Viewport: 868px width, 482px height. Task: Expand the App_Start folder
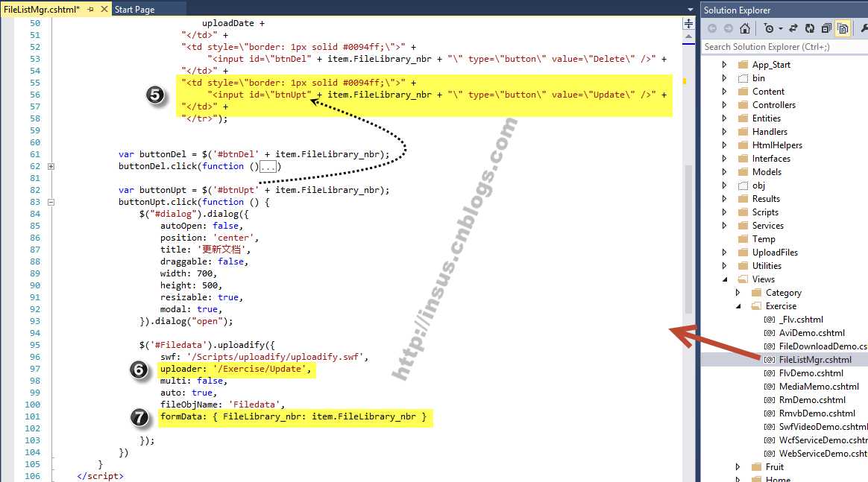(x=724, y=65)
